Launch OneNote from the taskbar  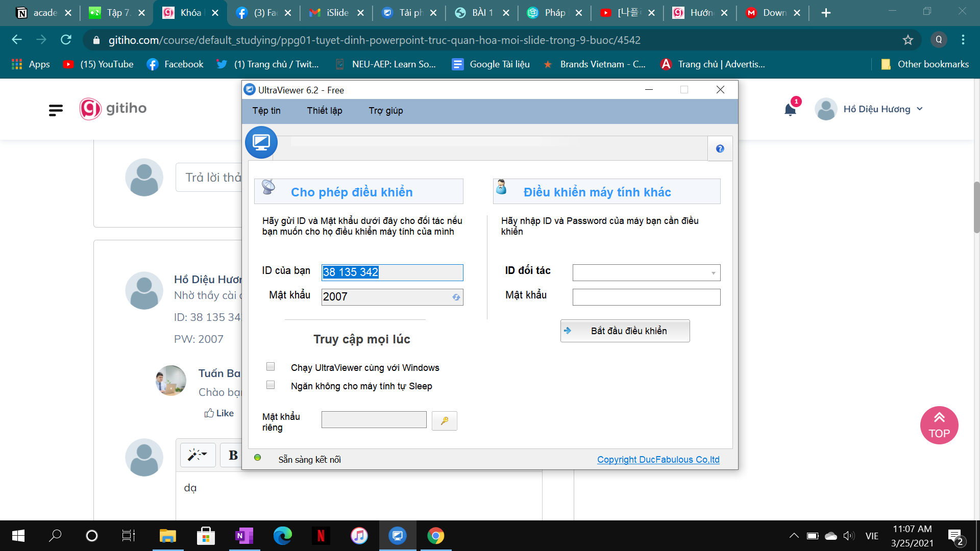pos(244,536)
